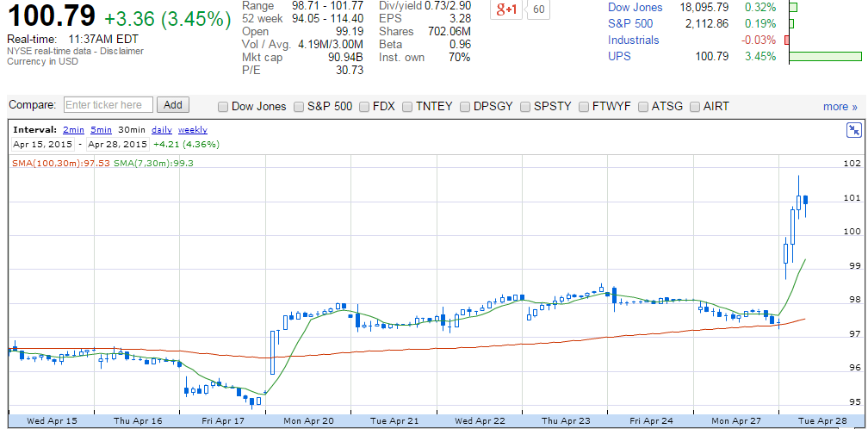Click the Tue Apr 28 timeline label
This screenshot has height=429, width=868.
coord(822,420)
